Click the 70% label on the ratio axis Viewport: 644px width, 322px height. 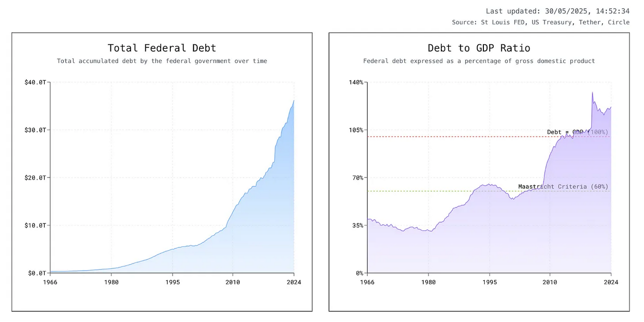[357, 178]
